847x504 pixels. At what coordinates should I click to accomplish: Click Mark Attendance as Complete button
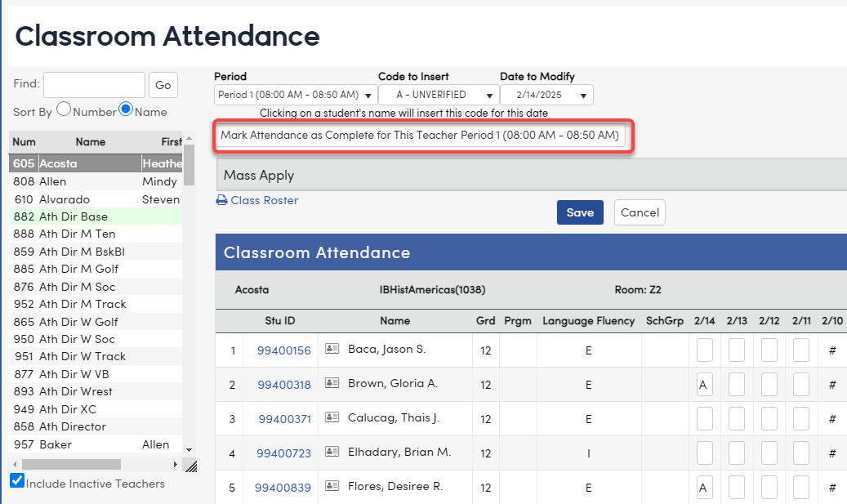pos(420,135)
